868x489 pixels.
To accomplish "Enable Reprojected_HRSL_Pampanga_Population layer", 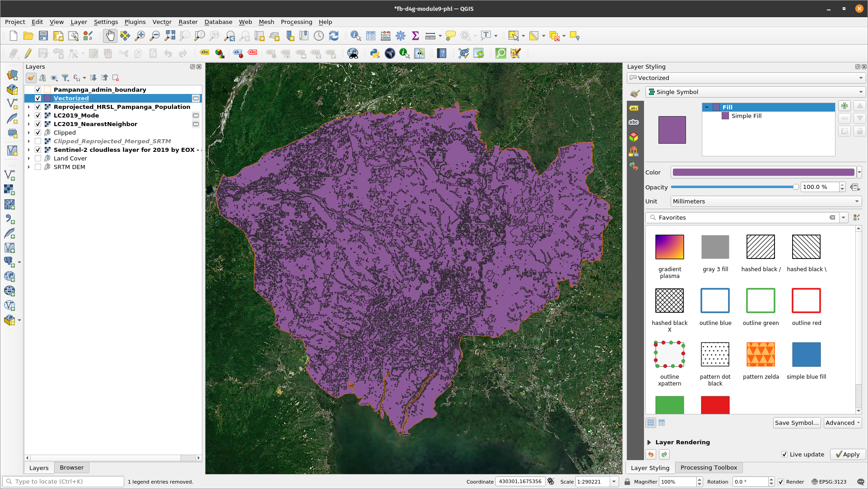I will pyautogui.click(x=38, y=107).
